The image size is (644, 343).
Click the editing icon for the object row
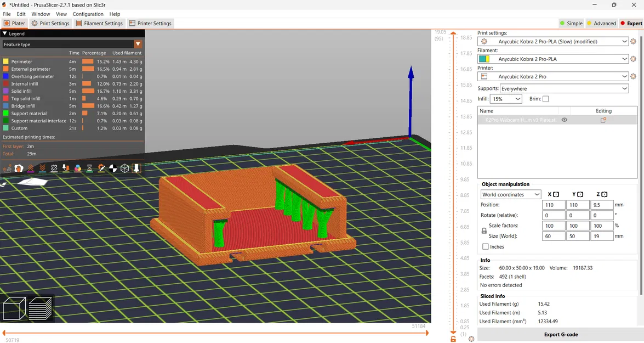click(603, 120)
